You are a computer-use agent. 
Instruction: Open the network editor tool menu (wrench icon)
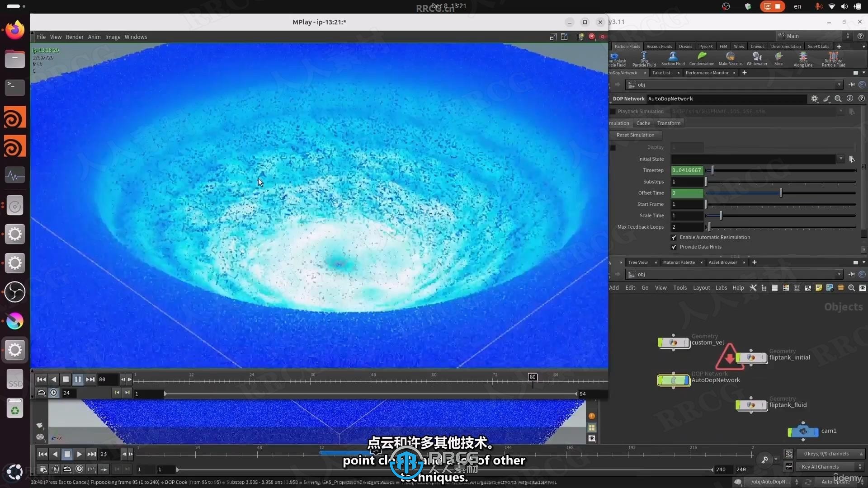[x=753, y=288]
